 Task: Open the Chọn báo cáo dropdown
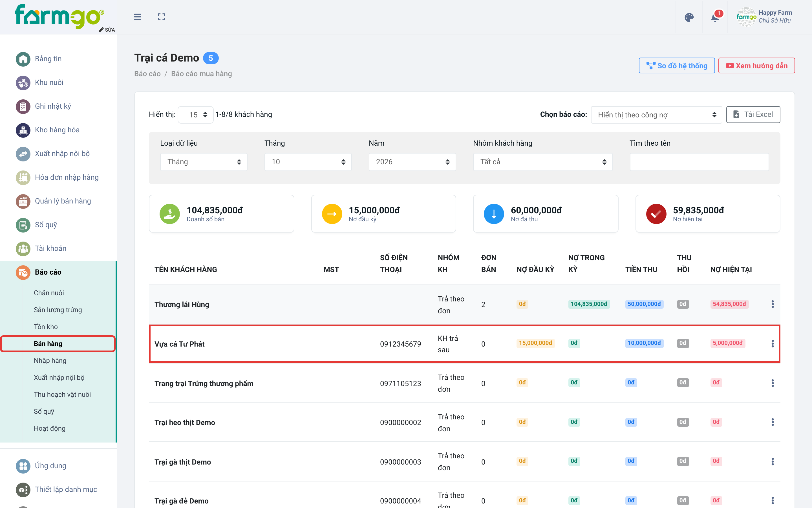[x=656, y=115]
